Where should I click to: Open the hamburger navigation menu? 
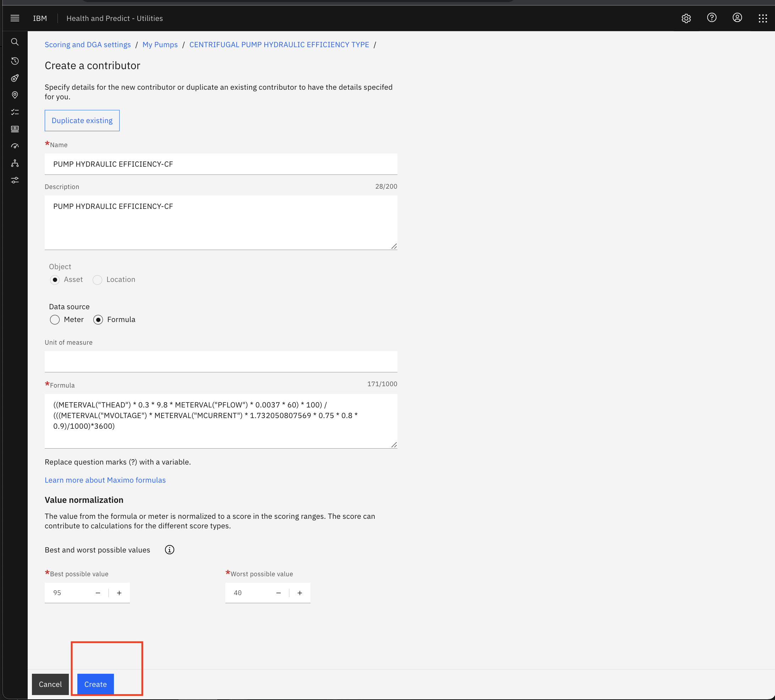pos(15,18)
